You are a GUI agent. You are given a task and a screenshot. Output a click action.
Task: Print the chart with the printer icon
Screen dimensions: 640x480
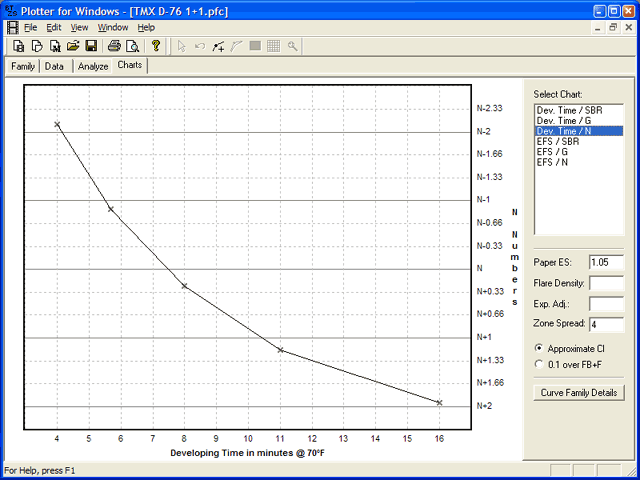click(114, 46)
